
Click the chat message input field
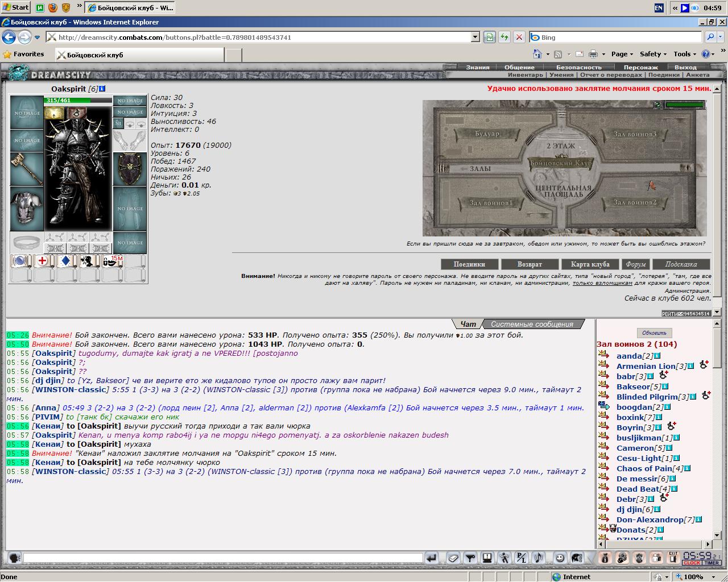223,558
